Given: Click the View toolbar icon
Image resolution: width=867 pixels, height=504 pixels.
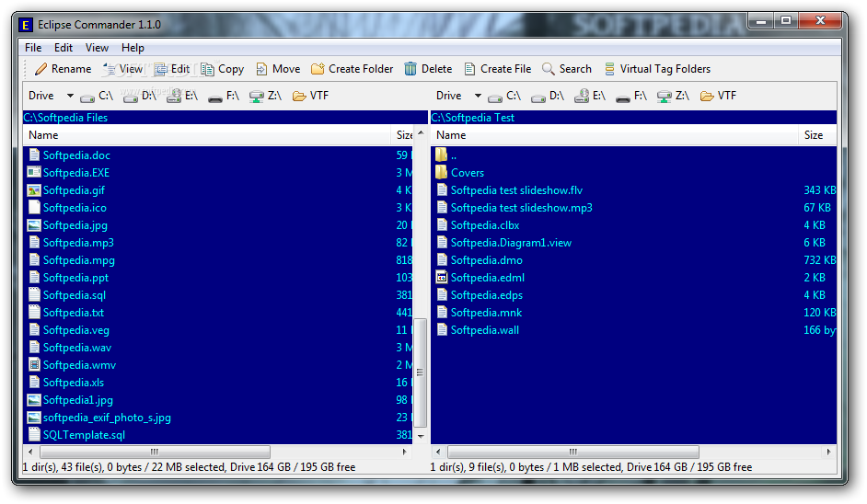Looking at the screenshot, I should pos(110,69).
